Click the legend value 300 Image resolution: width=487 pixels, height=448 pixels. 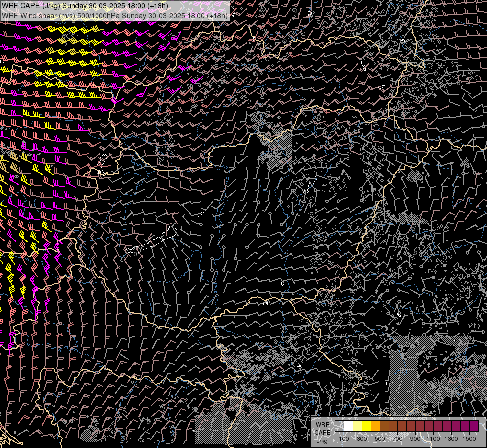[x=362, y=439]
